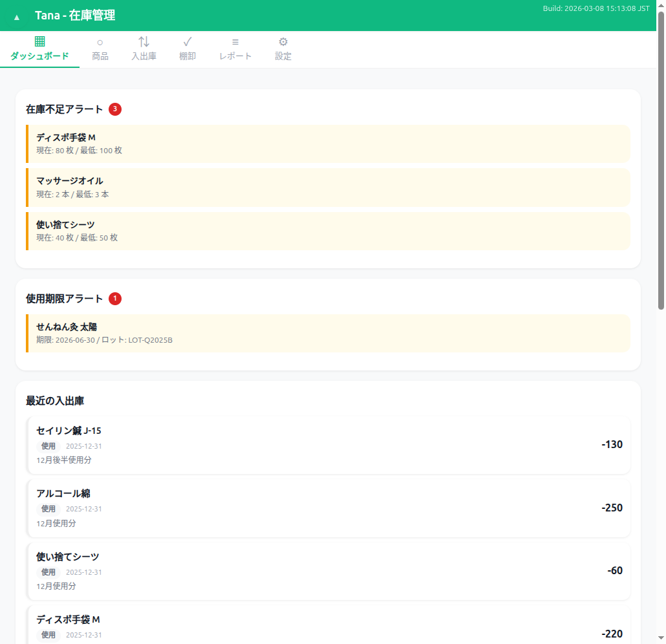Open the セイリン鍼 J-15 transaction entry
The height and width of the screenshot is (644, 666).
click(328, 445)
